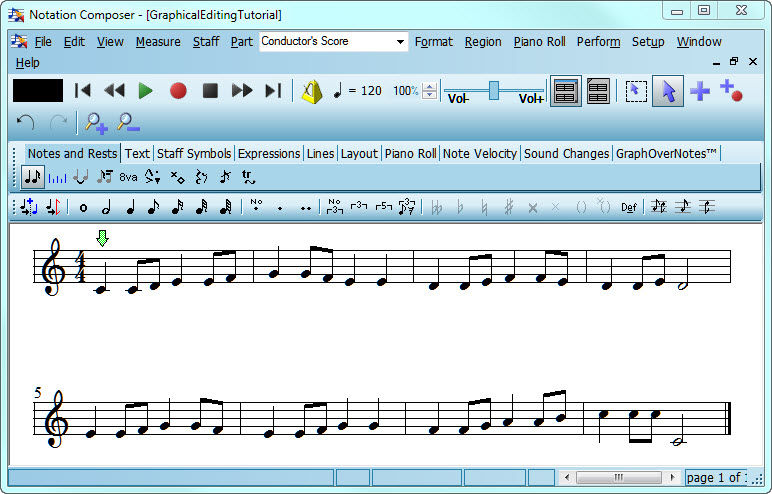772x494 pixels.
Task: Select the arrow pointer Select mode tool
Action: (668, 91)
